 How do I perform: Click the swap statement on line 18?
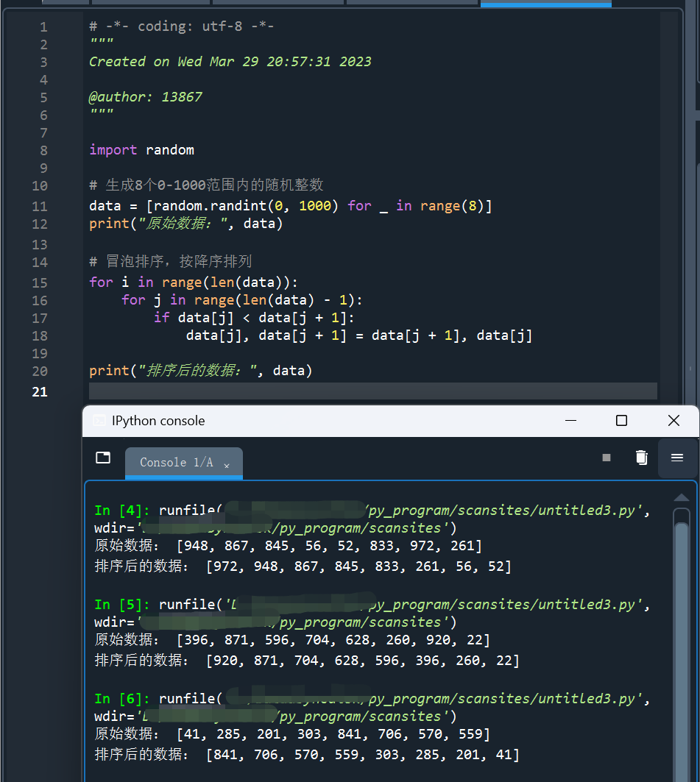pyautogui.click(x=359, y=335)
